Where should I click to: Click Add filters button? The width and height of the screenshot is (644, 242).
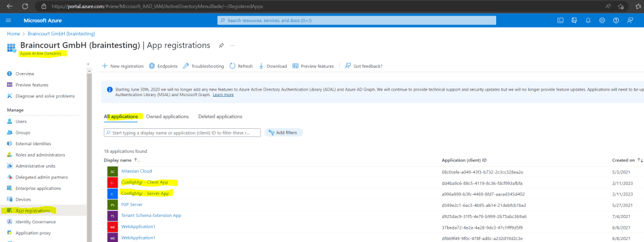tap(284, 133)
